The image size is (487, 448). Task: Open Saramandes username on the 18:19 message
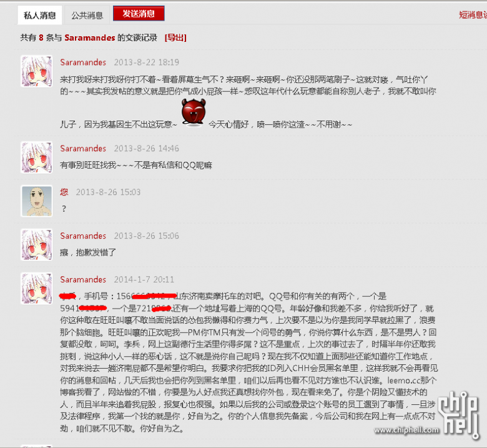pyautogui.click(x=83, y=62)
